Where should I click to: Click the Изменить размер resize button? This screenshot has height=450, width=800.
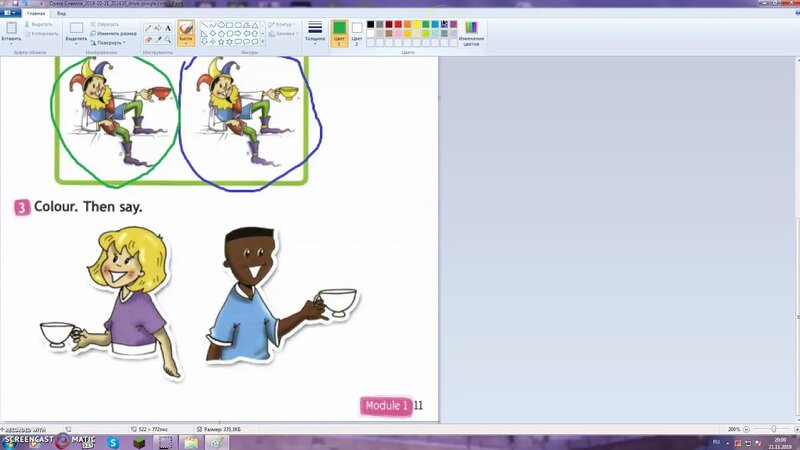click(113, 33)
